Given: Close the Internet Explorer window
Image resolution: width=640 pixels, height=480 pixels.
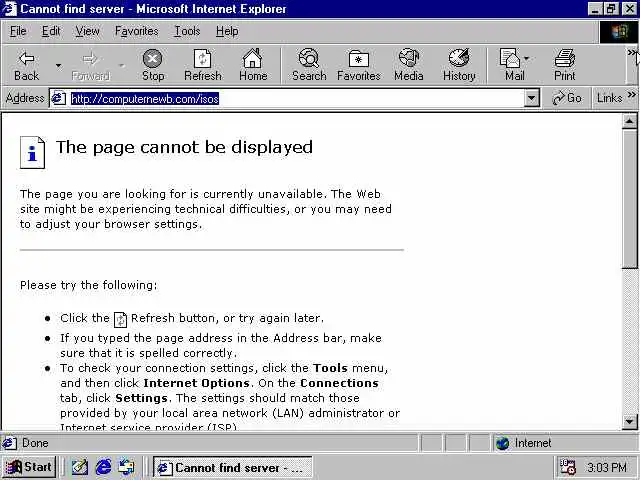Looking at the screenshot, I should (x=629, y=9).
